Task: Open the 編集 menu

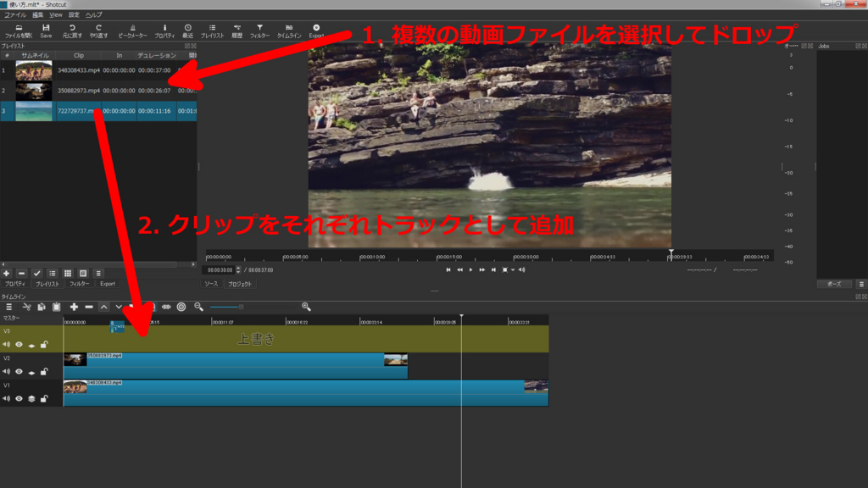Action: pyautogui.click(x=37, y=15)
